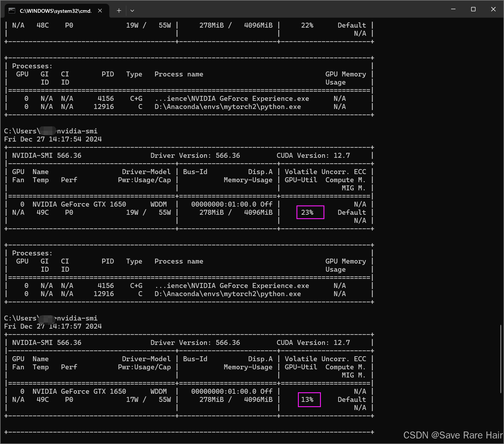The image size is (504, 444).
Task: Click the Fri Dec 27 14:17:57 timestamp
Action: pos(53,326)
